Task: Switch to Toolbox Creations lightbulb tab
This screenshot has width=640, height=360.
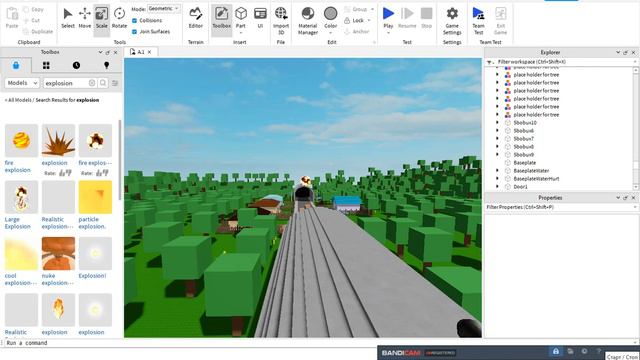Action: point(107,65)
